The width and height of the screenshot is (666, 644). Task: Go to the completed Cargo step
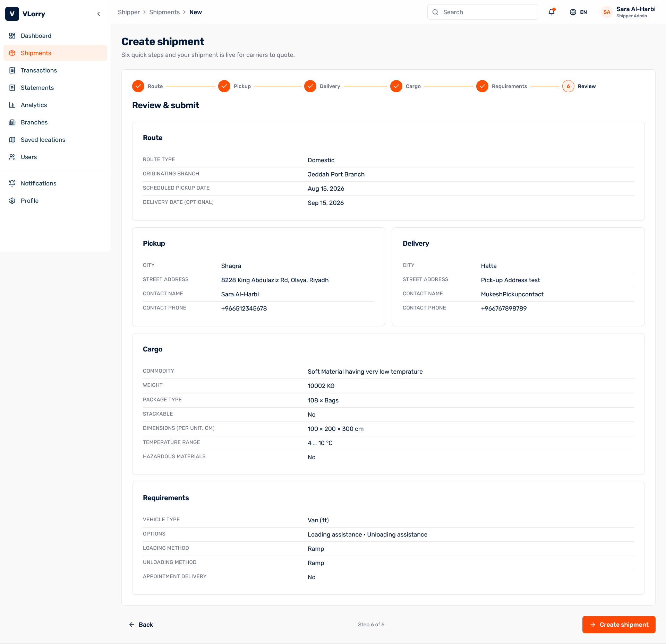click(405, 86)
